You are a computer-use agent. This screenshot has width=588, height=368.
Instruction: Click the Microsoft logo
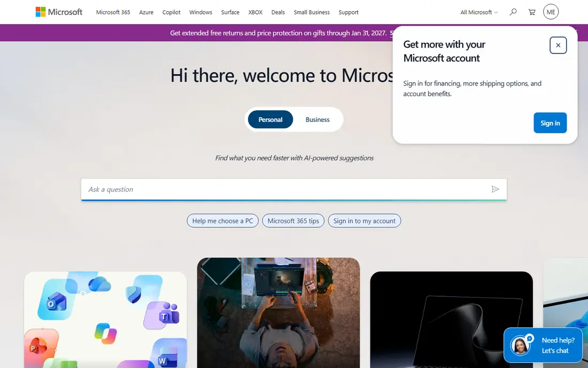(x=59, y=12)
